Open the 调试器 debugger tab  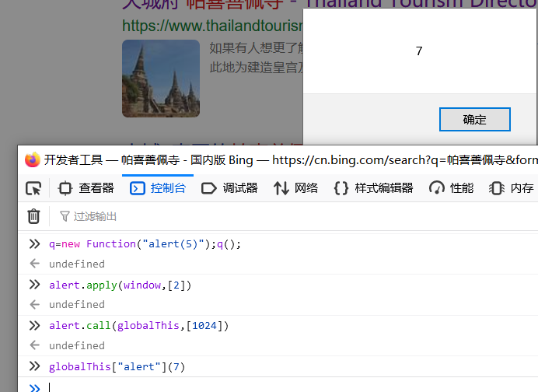[229, 188]
